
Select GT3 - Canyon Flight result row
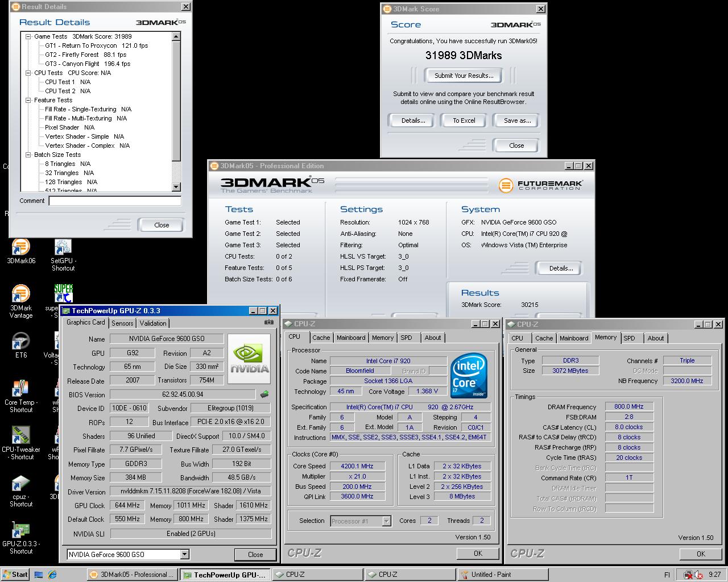coord(88,64)
